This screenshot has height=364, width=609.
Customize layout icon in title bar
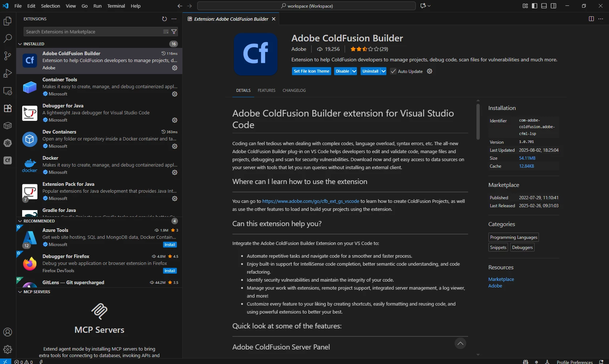click(525, 6)
